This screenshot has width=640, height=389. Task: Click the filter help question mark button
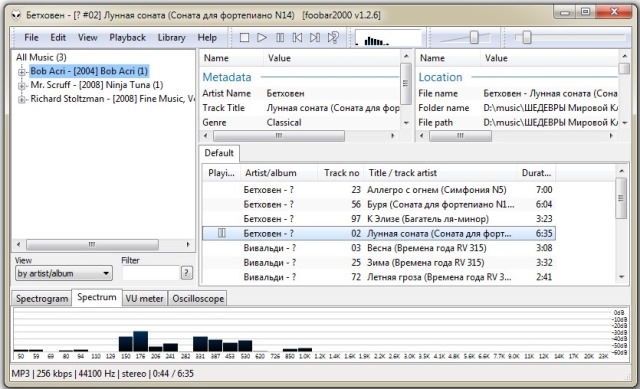pos(187,273)
